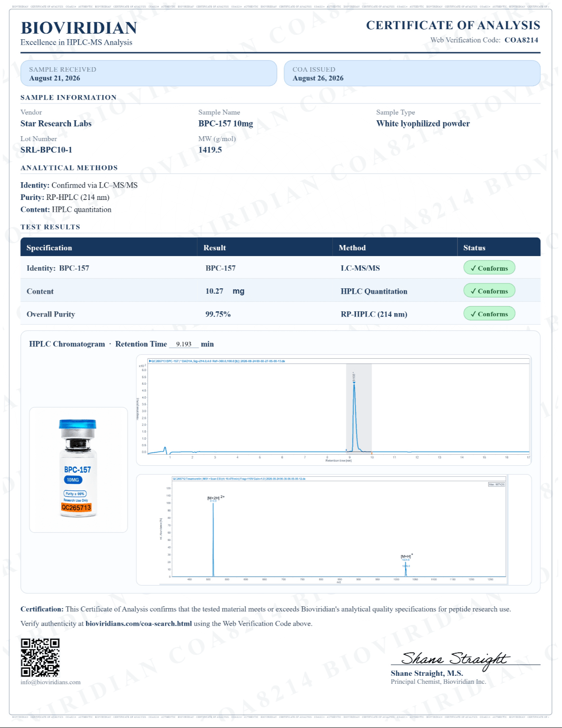Click the info@bioviridians.com email address
The width and height of the screenshot is (562, 728).
point(50,682)
